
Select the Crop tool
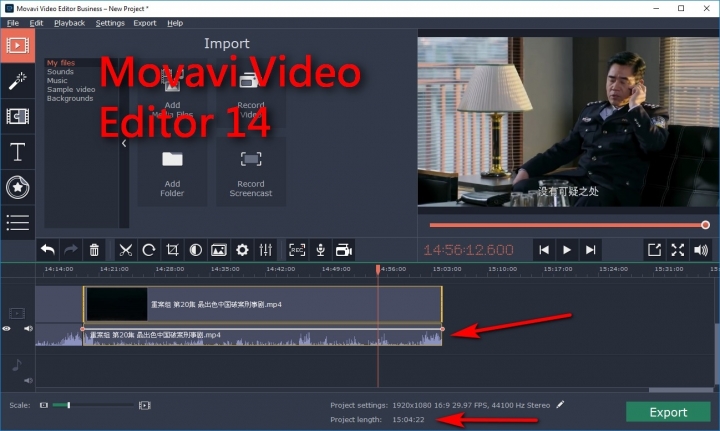[172, 250]
